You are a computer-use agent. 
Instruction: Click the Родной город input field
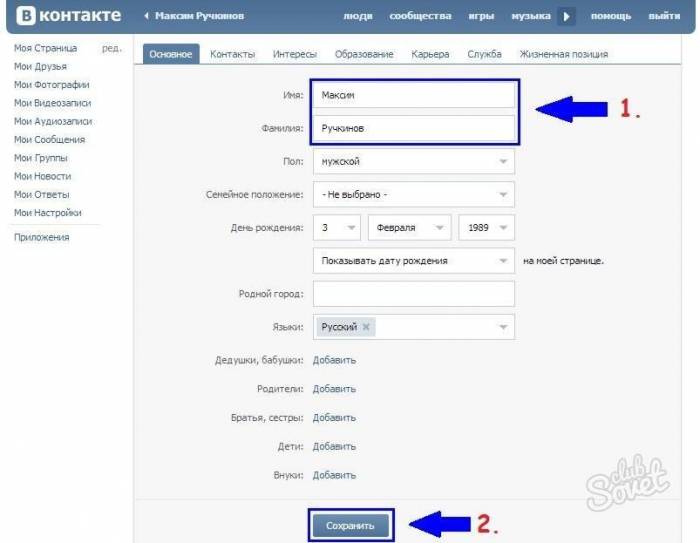coord(413,293)
